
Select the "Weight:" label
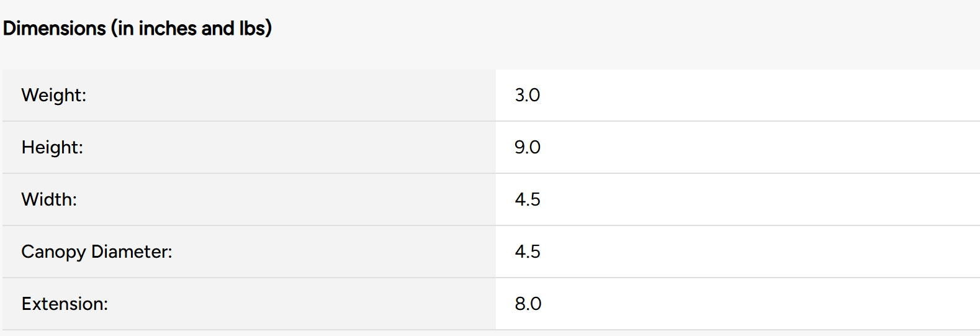(x=54, y=95)
